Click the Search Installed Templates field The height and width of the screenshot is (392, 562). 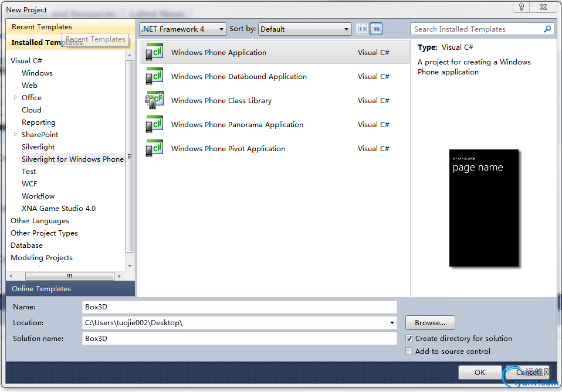[x=477, y=29]
